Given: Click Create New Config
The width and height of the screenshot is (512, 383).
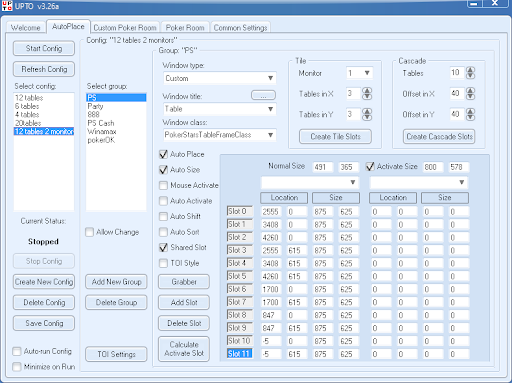Looking at the screenshot, I should coord(44,282).
